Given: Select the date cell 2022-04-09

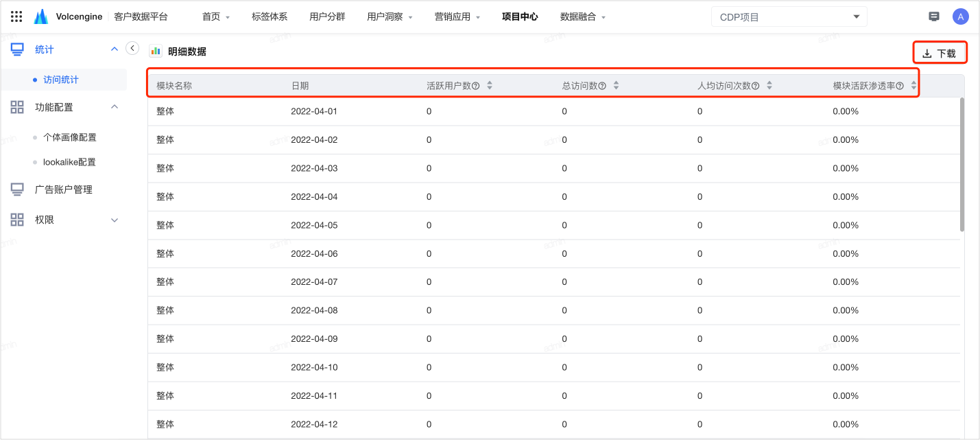Looking at the screenshot, I should click(x=314, y=338).
